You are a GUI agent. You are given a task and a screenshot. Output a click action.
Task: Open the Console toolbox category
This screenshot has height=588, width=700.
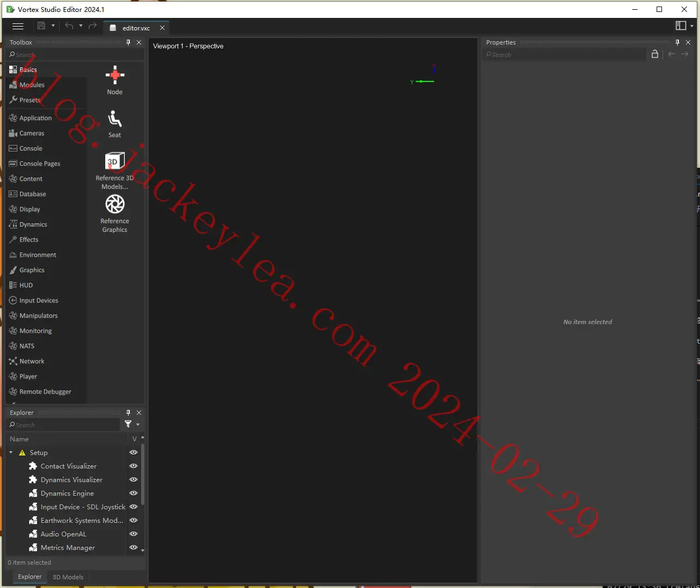click(45, 148)
